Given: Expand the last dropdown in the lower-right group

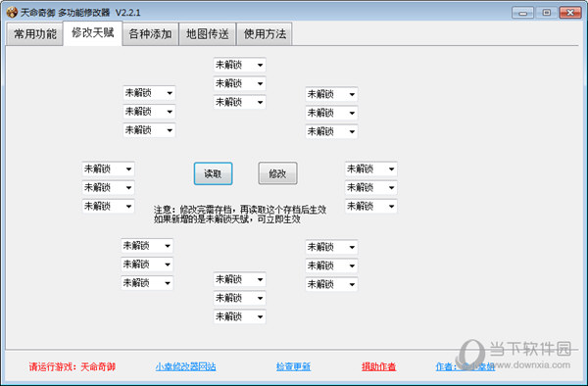Looking at the screenshot, I should point(331,284).
